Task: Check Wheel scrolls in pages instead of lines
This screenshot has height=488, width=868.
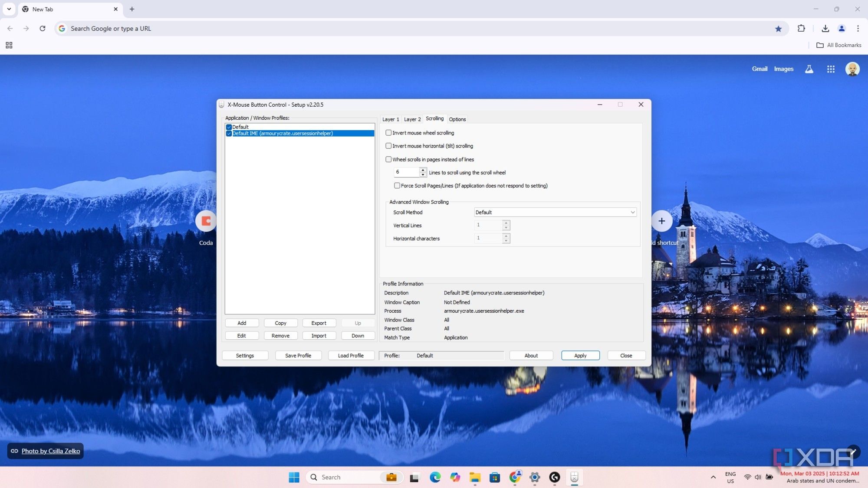Action: [x=388, y=159]
